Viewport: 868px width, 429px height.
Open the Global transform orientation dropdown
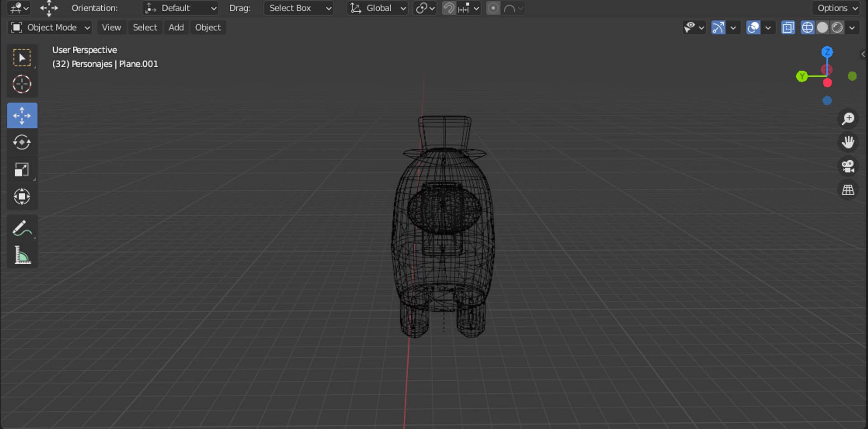click(x=377, y=8)
